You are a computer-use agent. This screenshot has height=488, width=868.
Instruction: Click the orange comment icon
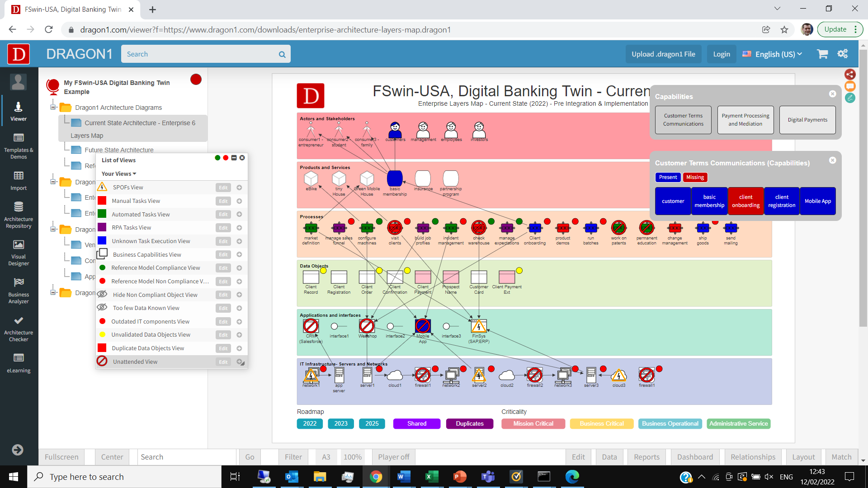point(850,86)
